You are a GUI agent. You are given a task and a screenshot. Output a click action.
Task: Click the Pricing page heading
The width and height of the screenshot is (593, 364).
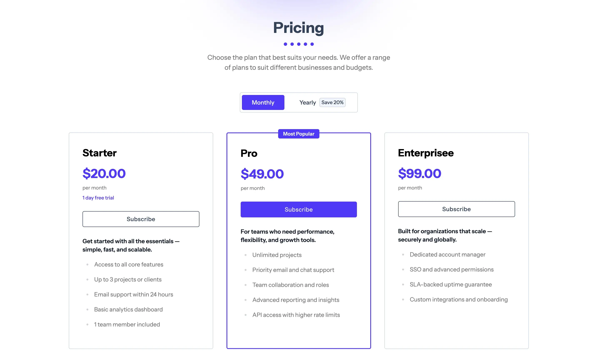pyautogui.click(x=298, y=28)
